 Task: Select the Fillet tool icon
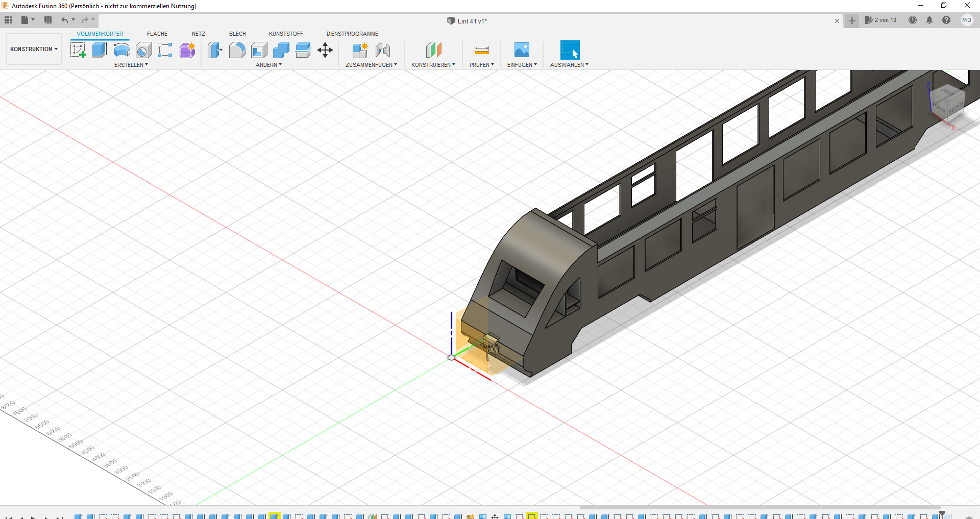click(237, 50)
